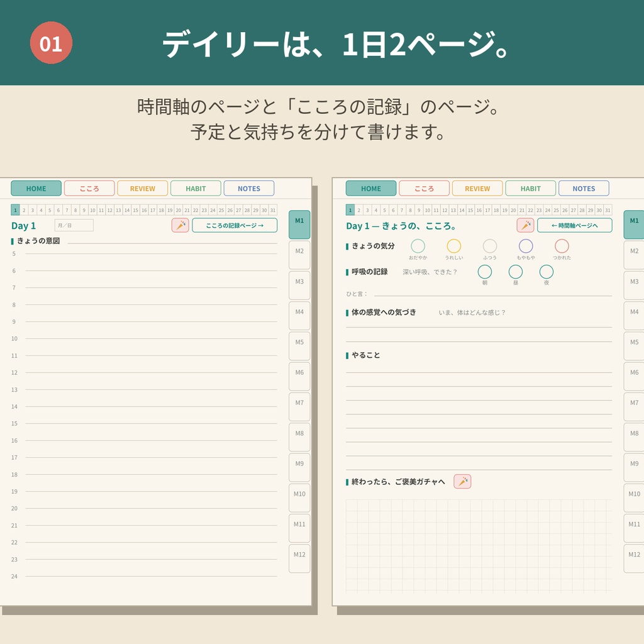Open the HABIT tab on the left page

point(196,189)
